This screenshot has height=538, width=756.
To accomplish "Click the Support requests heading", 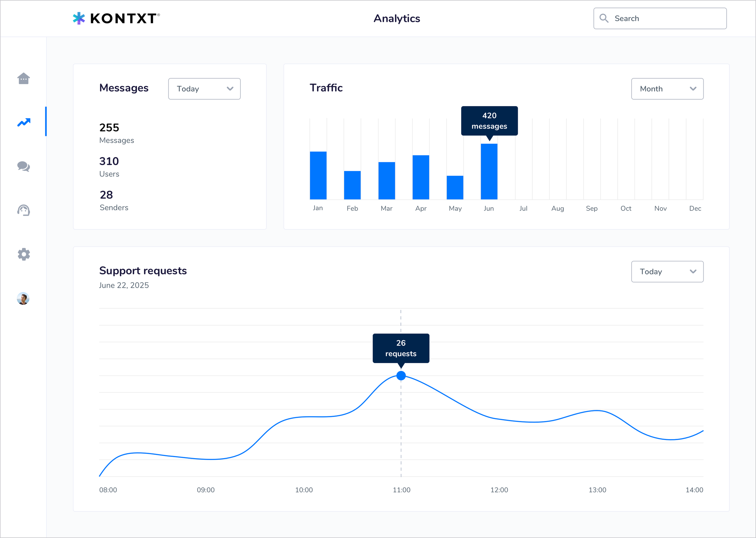I will [143, 271].
